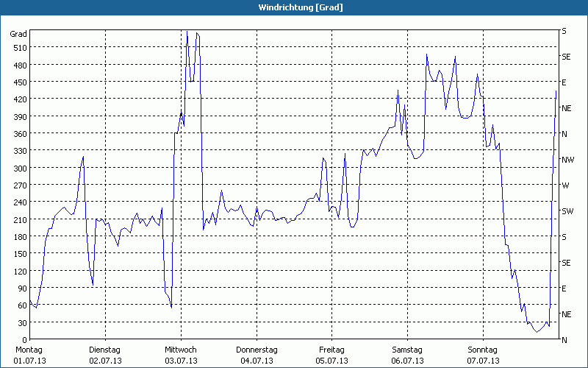Click the "S" compass label level with 180
Screen dimensions: 588x368
[564, 237]
